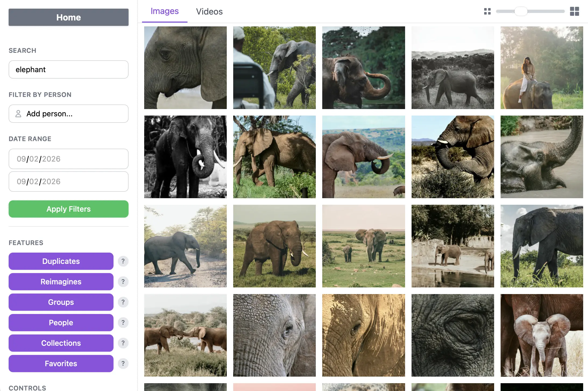Open photo of elephant eating from bush
This screenshot has width=588, height=391.
click(453, 157)
